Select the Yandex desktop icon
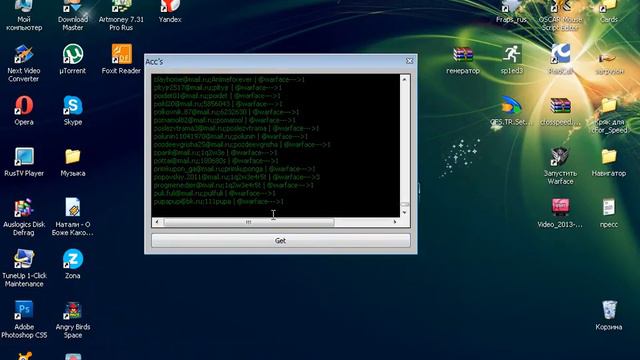 170,11
